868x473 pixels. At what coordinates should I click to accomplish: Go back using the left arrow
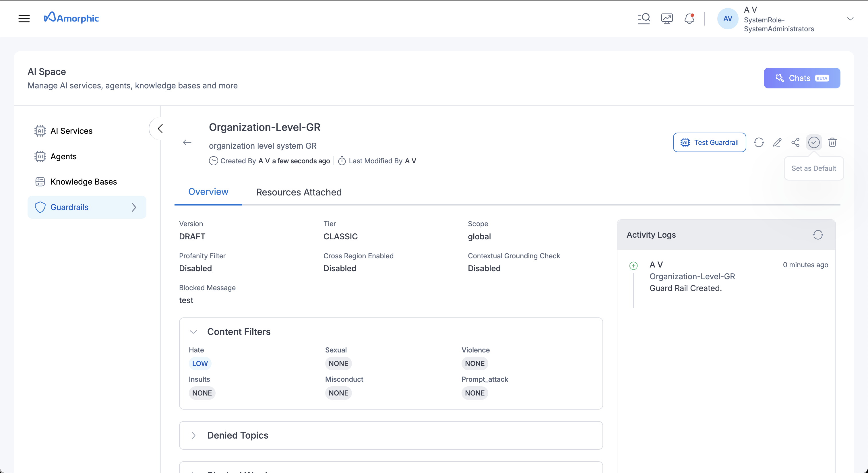pos(187,143)
